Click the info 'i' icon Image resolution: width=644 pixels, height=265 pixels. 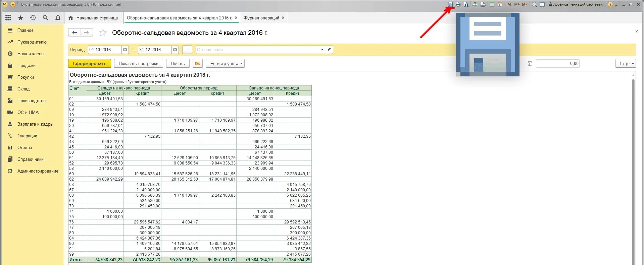(610, 4)
